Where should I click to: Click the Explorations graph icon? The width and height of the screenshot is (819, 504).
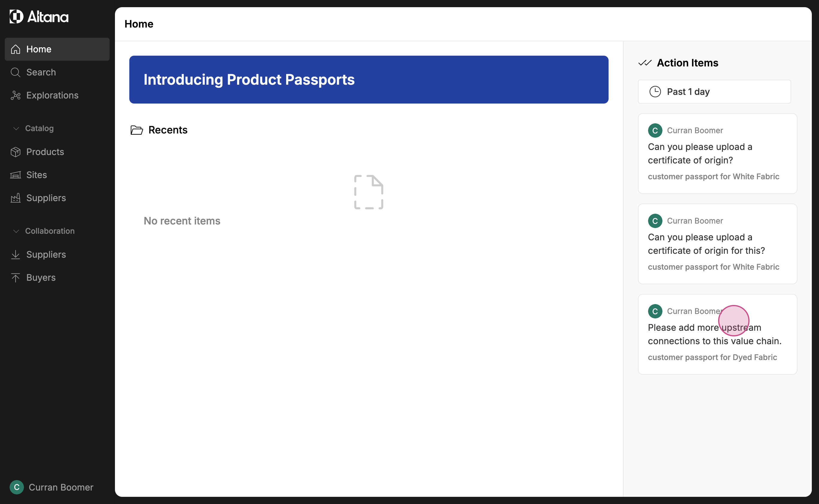coord(16,95)
